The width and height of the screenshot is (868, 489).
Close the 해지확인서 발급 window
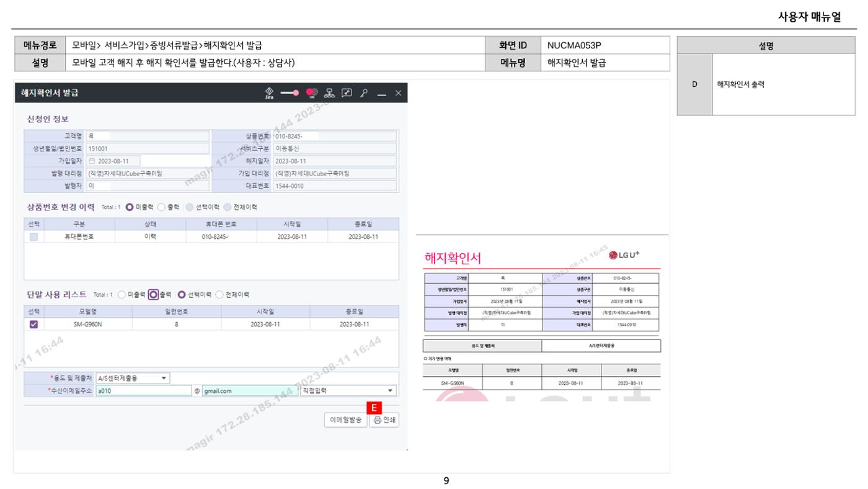click(399, 93)
